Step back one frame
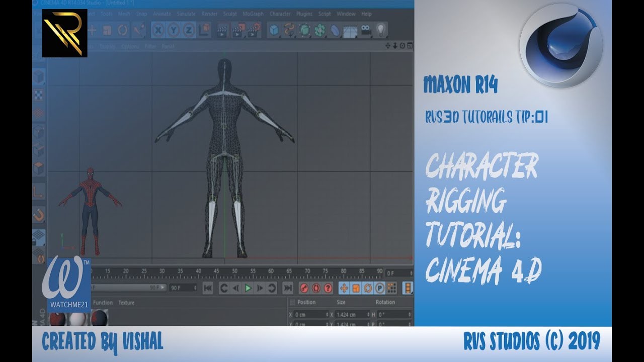Image resolution: width=644 pixels, height=362 pixels. pos(235,288)
